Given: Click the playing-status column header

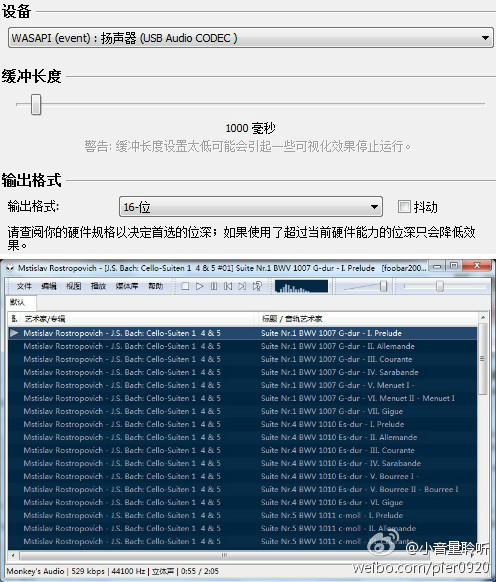Looking at the screenshot, I should (x=14, y=318).
